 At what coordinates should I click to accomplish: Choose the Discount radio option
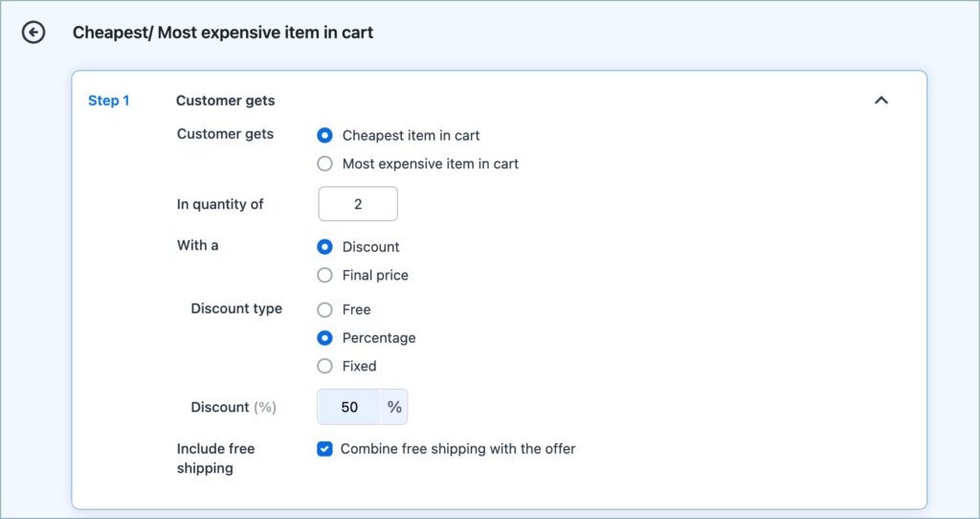[324, 246]
